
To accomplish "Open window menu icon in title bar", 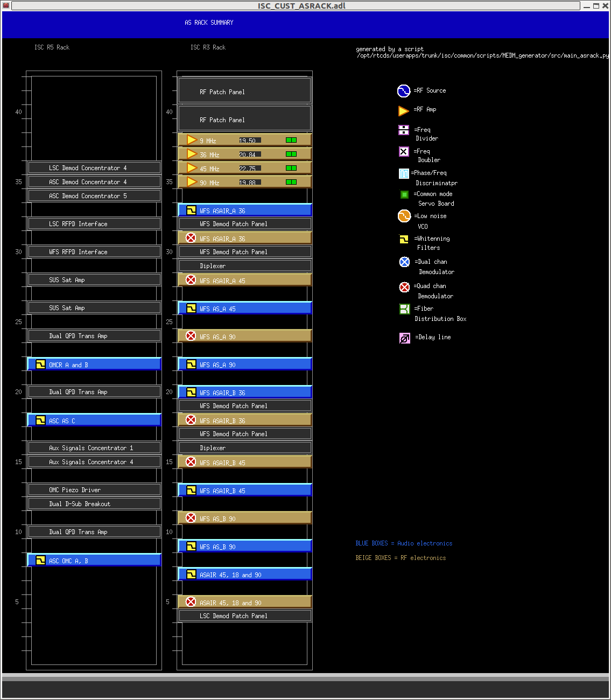I will point(6,6).
